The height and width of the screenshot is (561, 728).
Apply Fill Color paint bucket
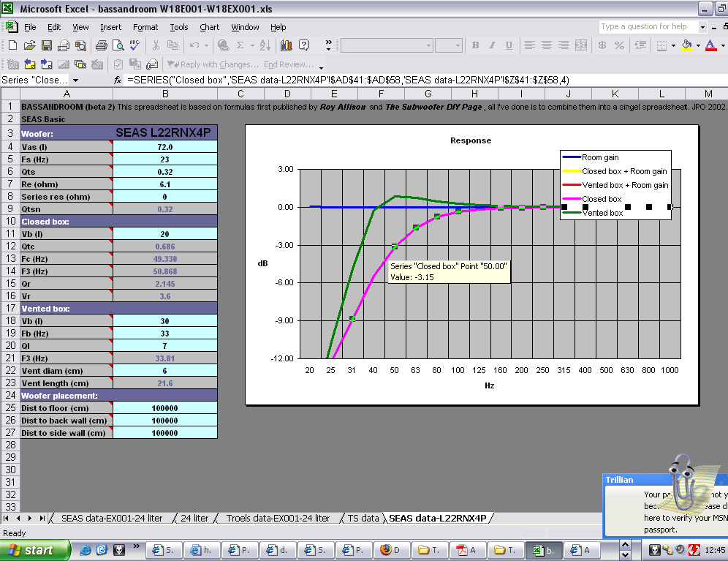(x=686, y=45)
